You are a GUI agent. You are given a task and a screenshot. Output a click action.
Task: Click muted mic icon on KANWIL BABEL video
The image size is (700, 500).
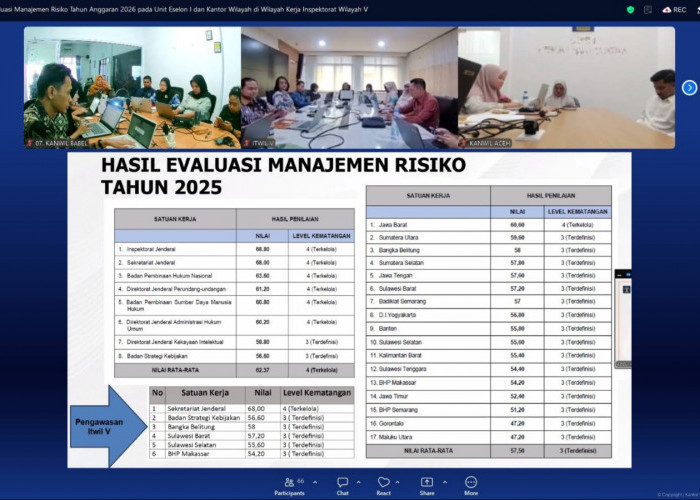30,143
